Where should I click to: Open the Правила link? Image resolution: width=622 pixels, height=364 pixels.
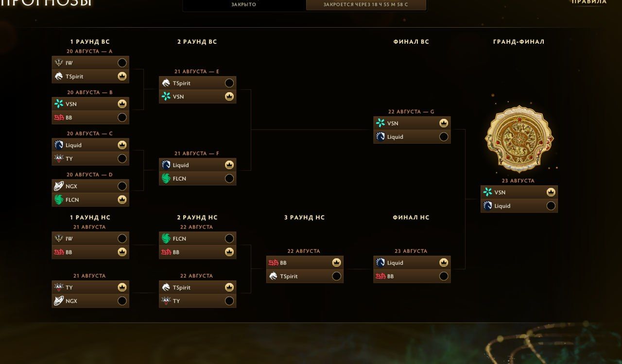589,2
